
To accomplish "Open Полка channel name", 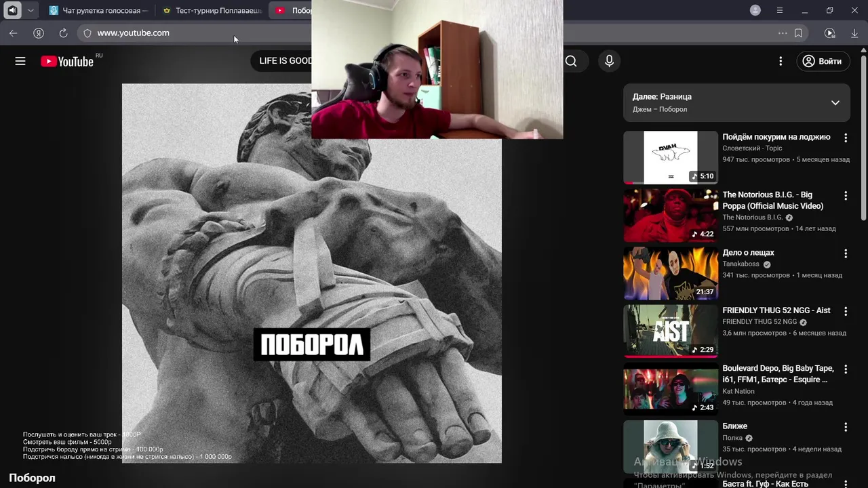I will point(732,438).
